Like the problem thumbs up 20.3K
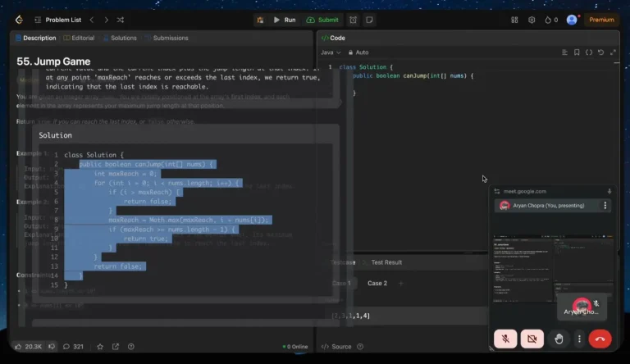Viewport: 630px width, 364px height. [x=28, y=346]
